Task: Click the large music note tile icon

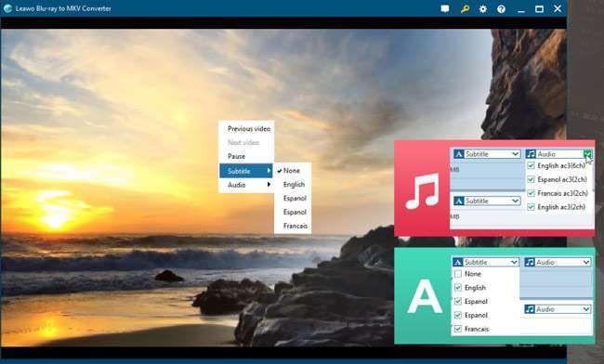Action: pos(423,190)
